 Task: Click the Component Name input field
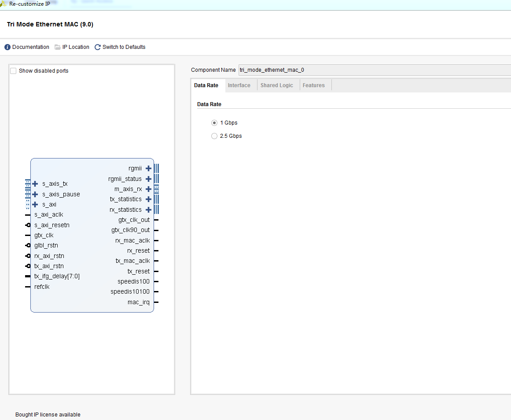pos(375,70)
